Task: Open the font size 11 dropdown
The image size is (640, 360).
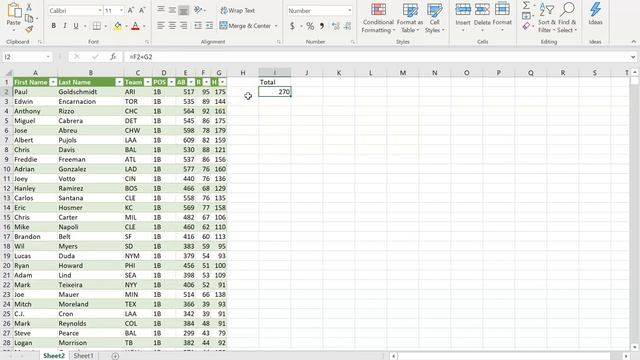Action: pos(121,11)
